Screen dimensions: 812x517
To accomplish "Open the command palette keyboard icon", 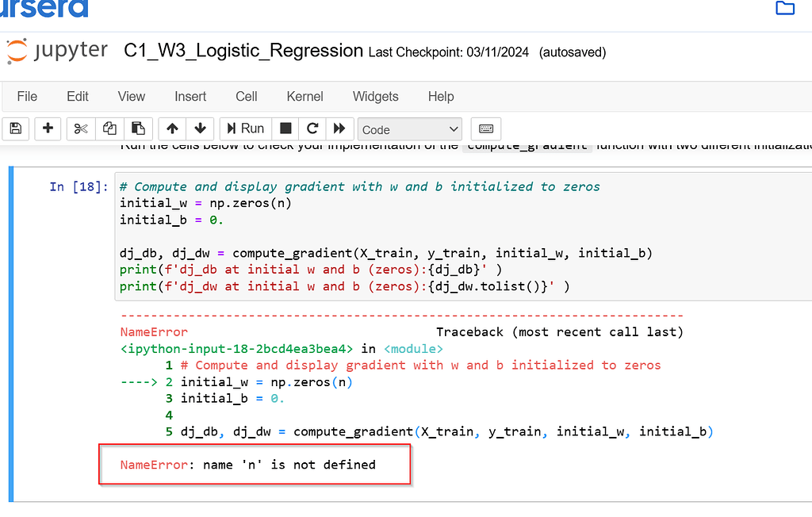I will [x=485, y=128].
